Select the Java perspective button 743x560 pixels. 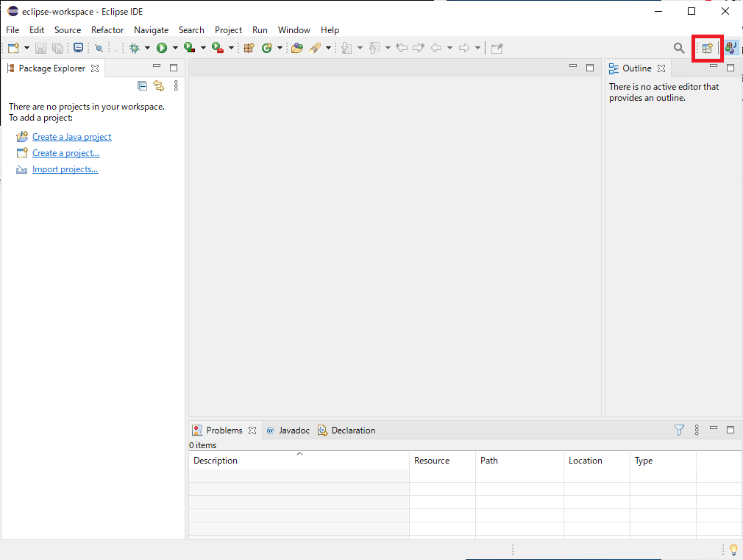tap(730, 48)
